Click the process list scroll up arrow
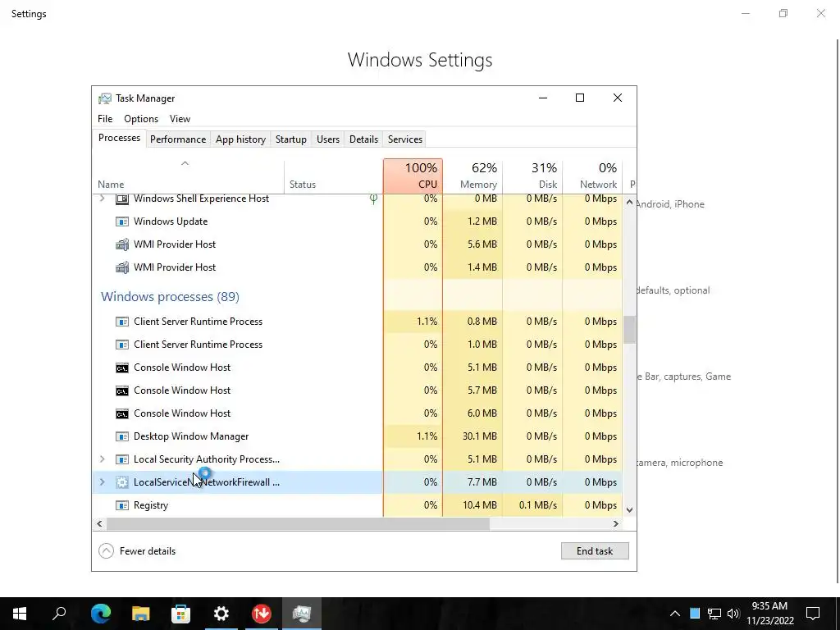The width and height of the screenshot is (840, 630). [x=629, y=203]
